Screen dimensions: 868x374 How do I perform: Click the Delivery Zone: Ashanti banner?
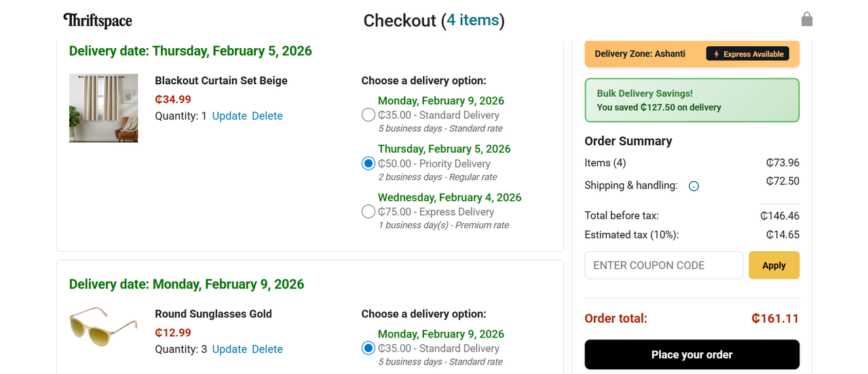point(640,54)
